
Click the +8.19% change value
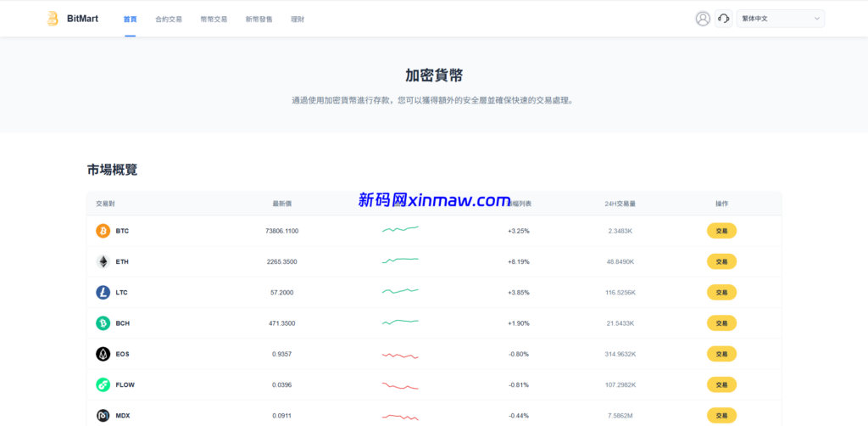519,261
